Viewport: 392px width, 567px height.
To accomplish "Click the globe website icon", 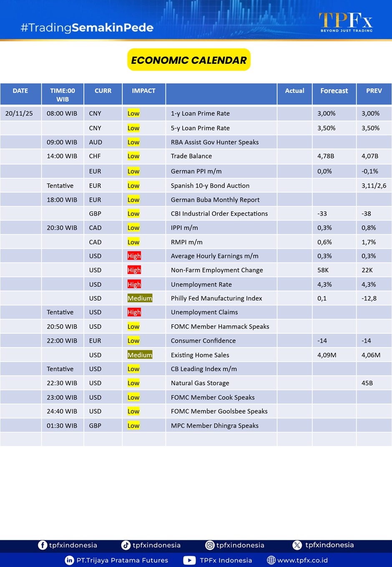I will (271, 560).
